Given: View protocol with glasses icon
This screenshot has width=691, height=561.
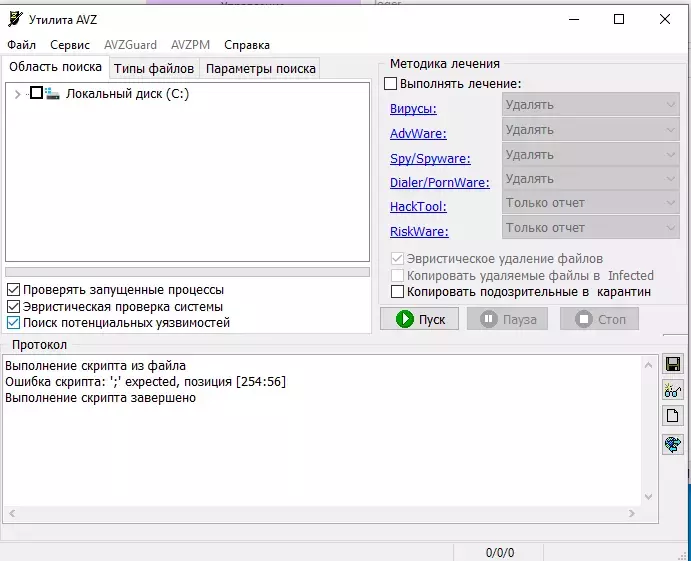Looking at the screenshot, I should [x=672, y=390].
